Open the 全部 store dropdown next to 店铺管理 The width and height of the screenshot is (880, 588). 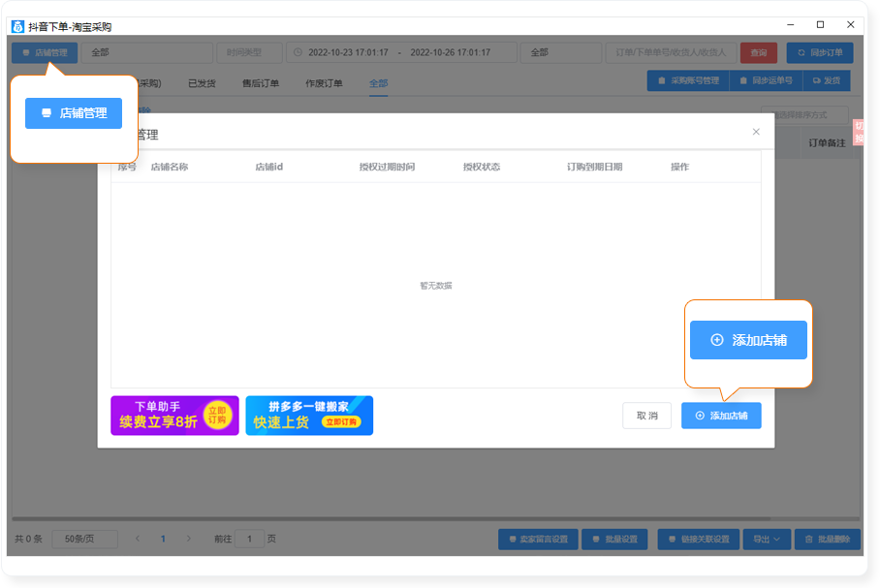[x=147, y=52]
